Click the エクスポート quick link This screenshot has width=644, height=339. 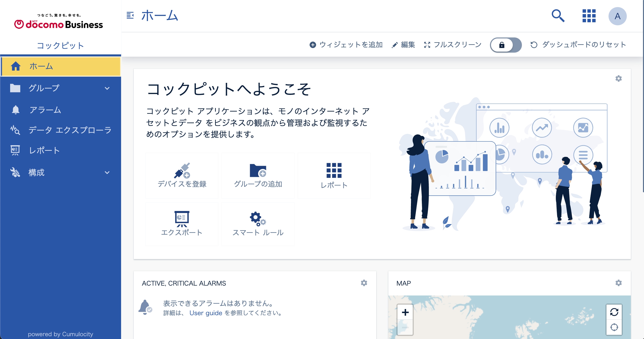click(x=182, y=224)
